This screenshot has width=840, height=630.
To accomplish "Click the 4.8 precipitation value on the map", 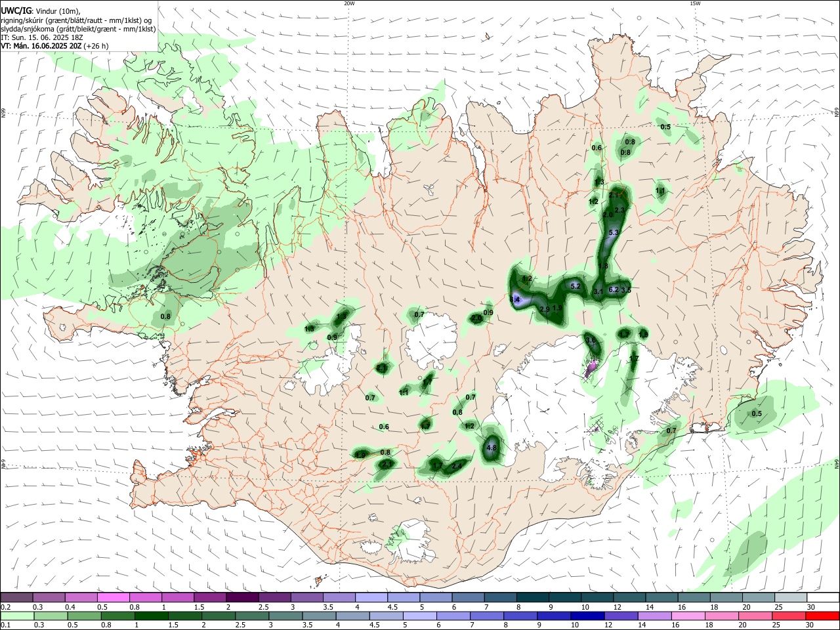I will 492,448.
